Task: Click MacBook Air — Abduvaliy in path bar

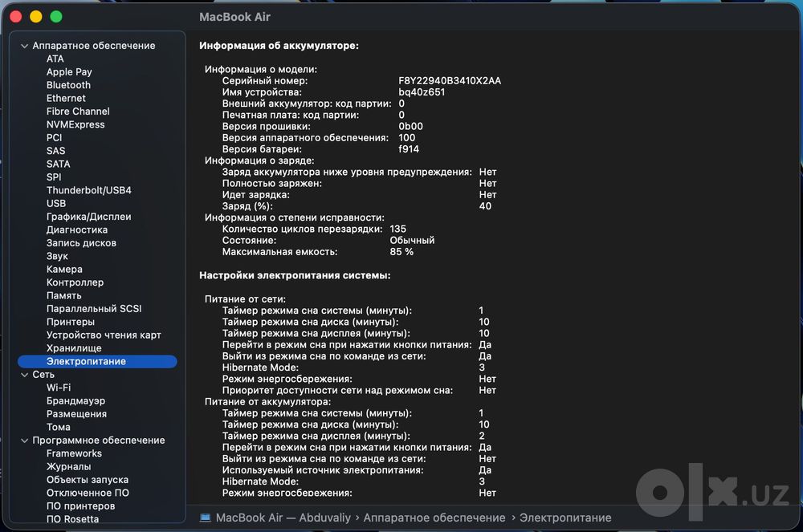Action: point(283,518)
